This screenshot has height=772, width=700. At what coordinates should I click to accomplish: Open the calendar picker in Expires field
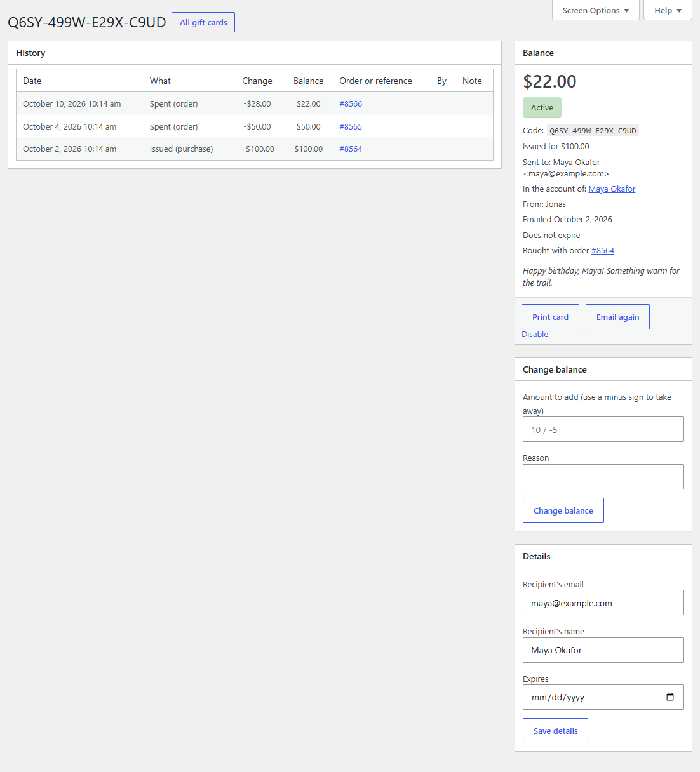pyautogui.click(x=670, y=697)
